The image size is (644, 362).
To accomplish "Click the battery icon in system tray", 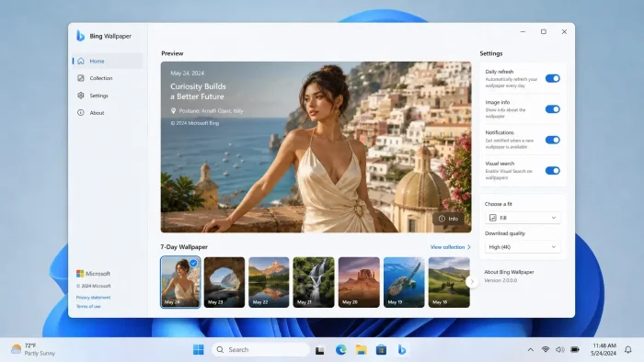I will (x=575, y=350).
